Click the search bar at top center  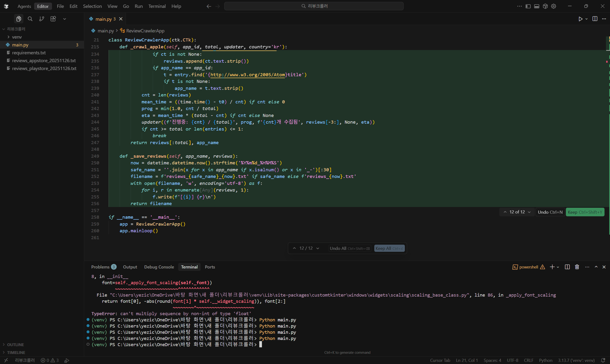pyautogui.click(x=314, y=6)
